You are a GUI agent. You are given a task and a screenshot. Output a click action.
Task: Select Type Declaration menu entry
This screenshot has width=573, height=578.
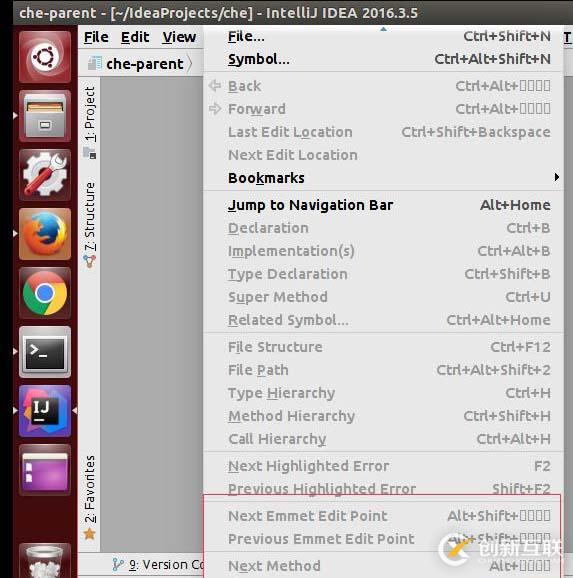point(383,274)
